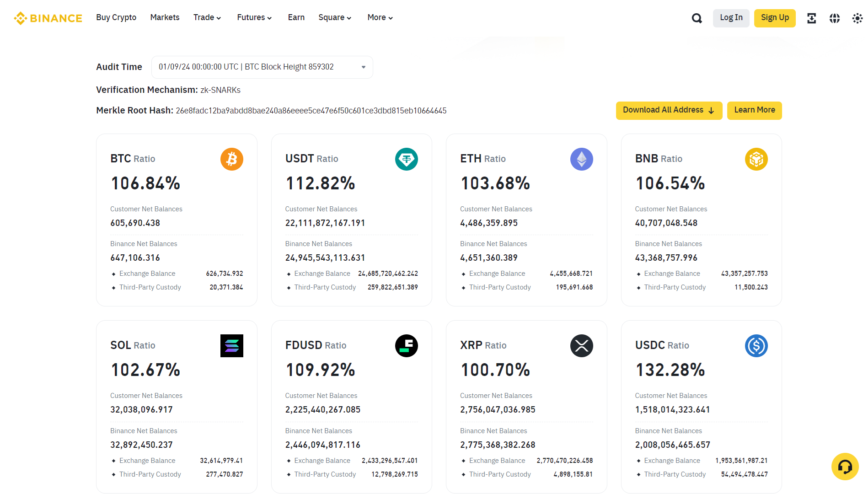Open the Earn page
Viewport: 868px width, 494px height.
[x=296, y=17]
